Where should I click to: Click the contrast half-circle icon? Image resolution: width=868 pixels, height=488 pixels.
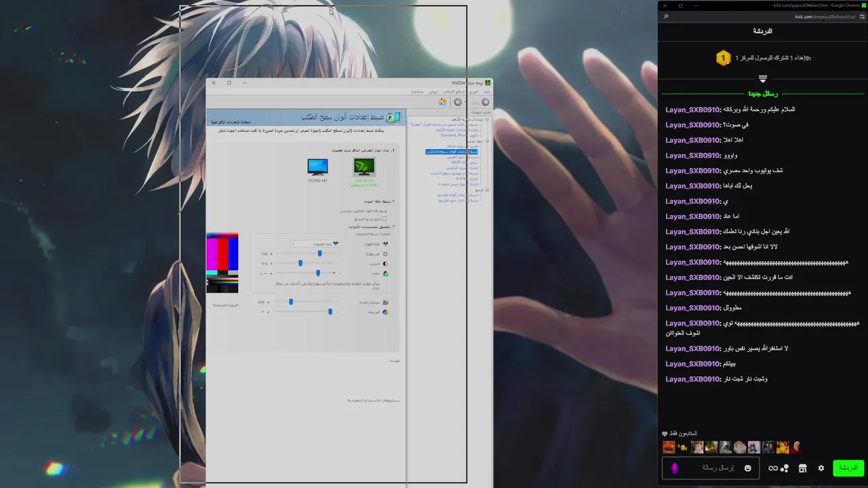click(x=385, y=264)
